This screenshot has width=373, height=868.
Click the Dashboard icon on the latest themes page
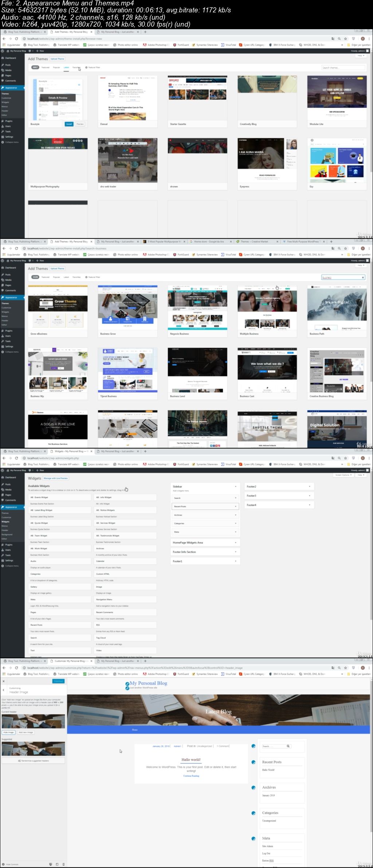point(3,58)
